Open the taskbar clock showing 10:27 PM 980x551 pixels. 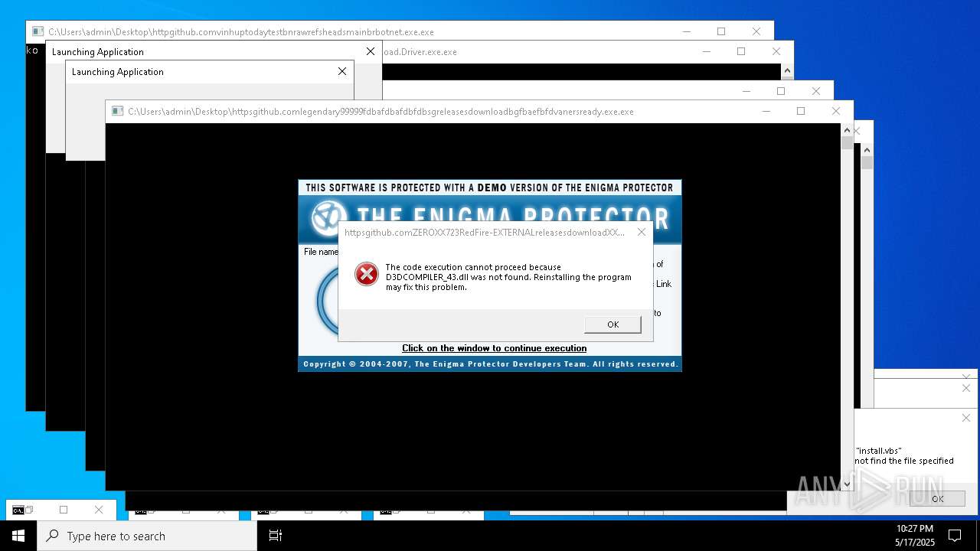click(915, 536)
